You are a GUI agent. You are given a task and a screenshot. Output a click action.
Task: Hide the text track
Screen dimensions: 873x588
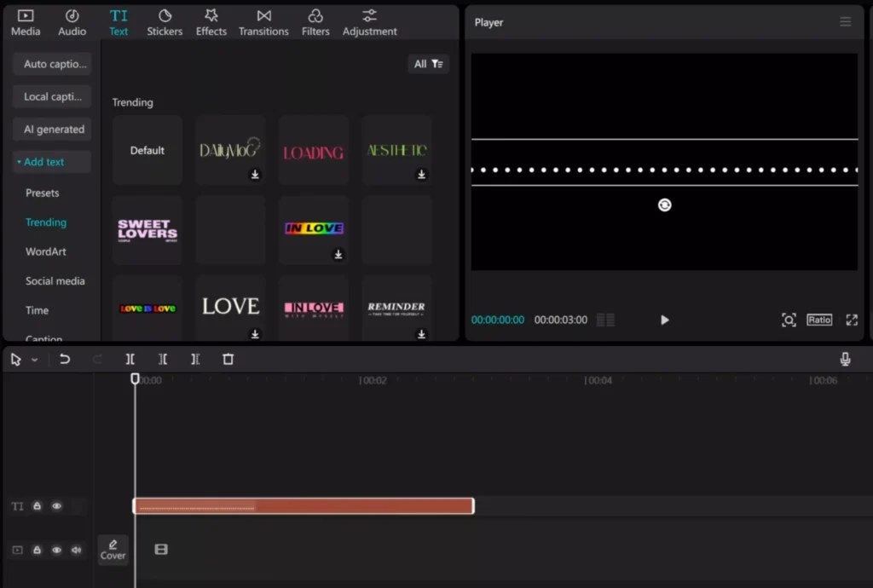coord(57,506)
